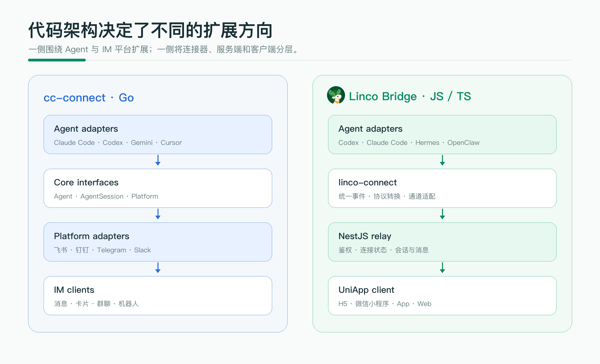Select the Platform adapters card title

point(91,236)
